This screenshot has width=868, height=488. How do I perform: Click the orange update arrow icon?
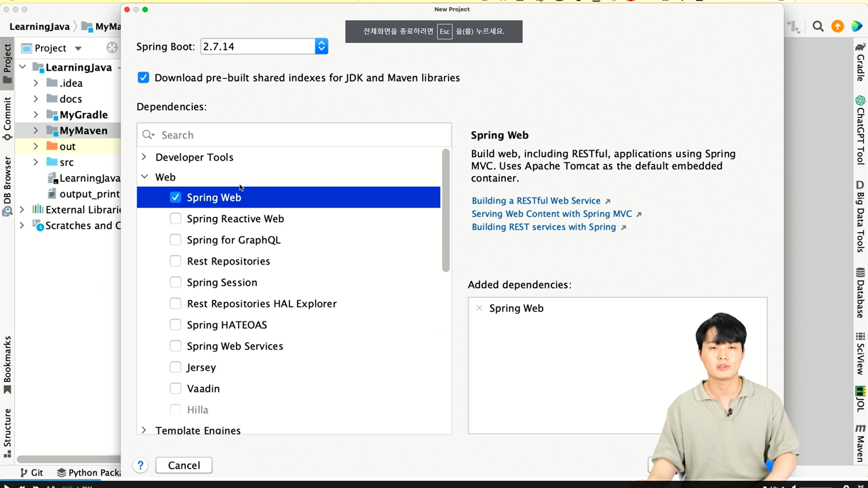click(x=838, y=27)
